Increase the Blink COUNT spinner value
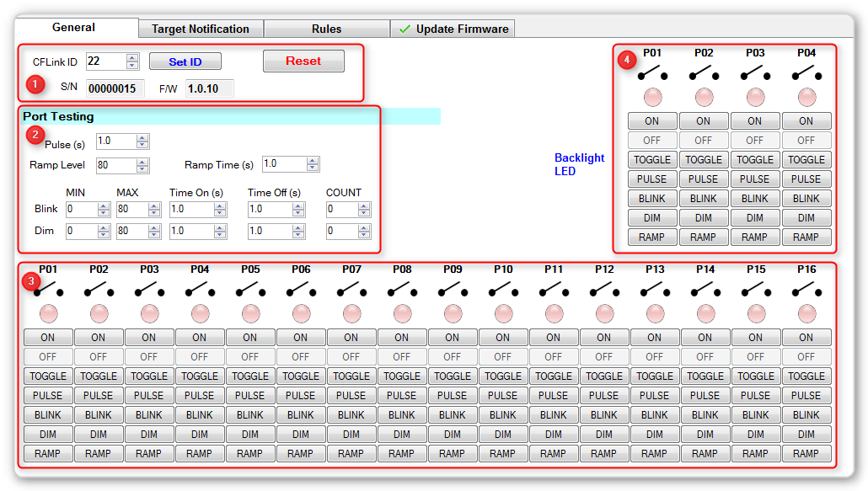Screen dimensions: 868x491 [364, 205]
